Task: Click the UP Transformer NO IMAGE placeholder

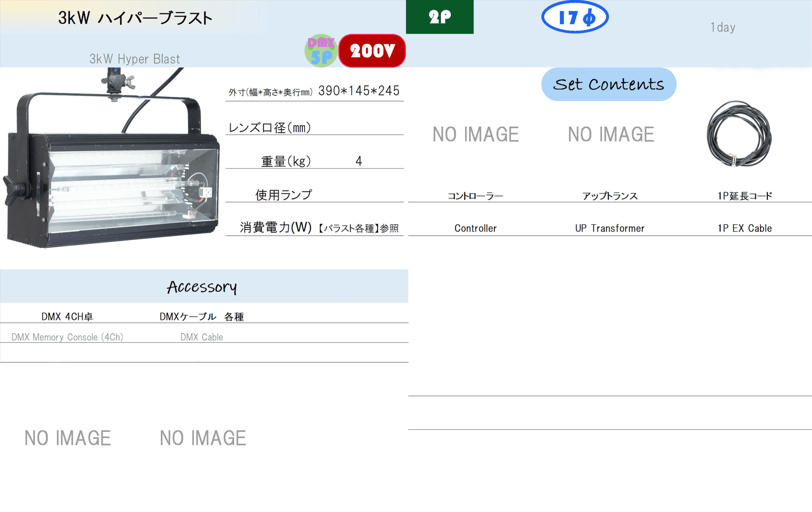Action: [611, 134]
